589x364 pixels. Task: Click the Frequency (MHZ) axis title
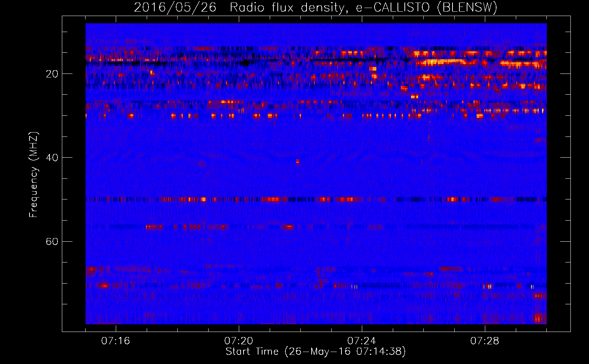[33, 175]
